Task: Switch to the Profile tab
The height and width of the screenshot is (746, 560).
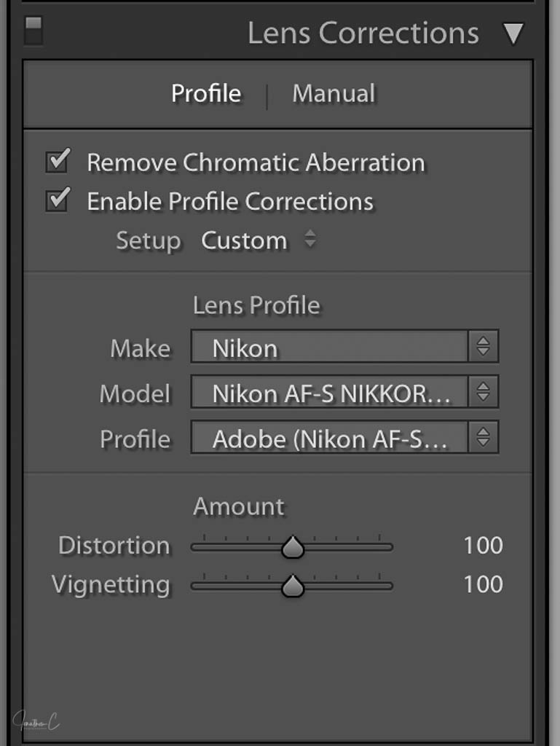Action: coord(206,94)
